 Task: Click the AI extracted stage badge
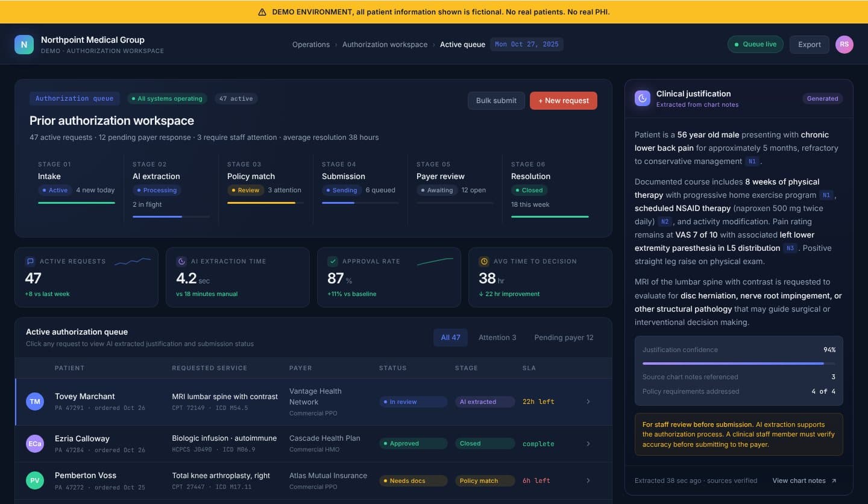pyautogui.click(x=485, y=402)
